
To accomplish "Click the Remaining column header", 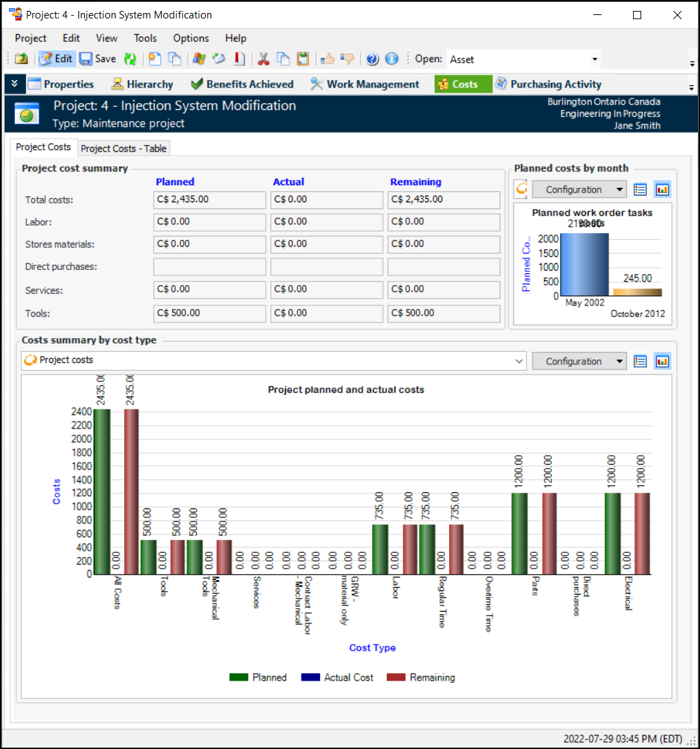I will tap(416, 182).
